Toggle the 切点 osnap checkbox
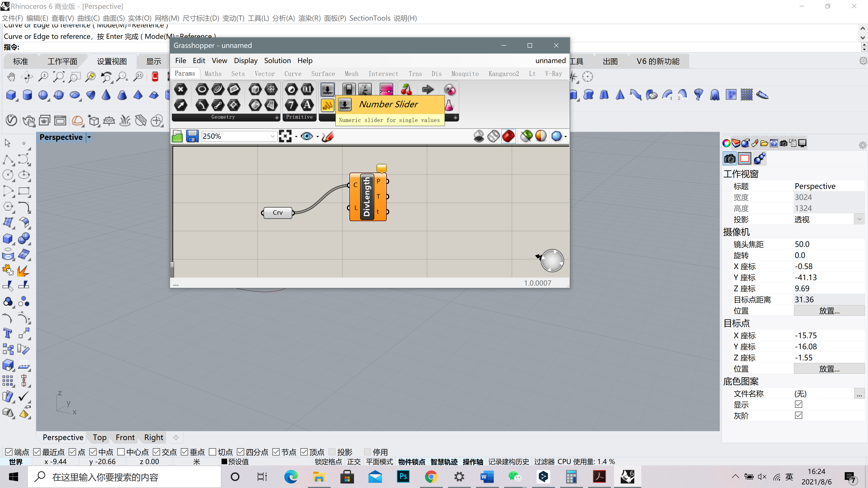 pyautogui.click(x=213, y=452)
